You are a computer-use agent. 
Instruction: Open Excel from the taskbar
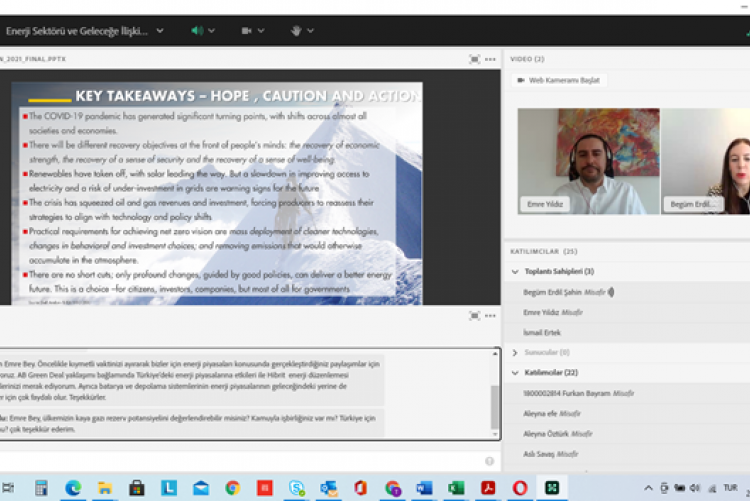tap(455, 488)
